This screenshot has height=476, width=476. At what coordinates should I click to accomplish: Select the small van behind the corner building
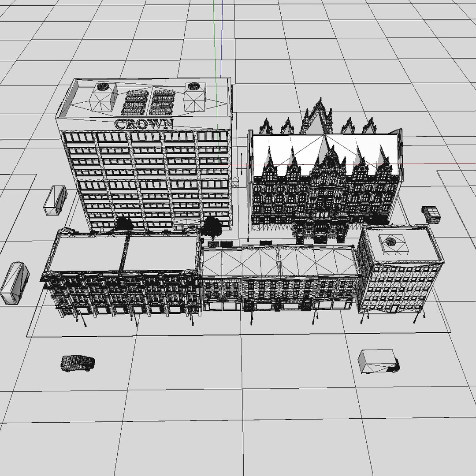coord(431,214)
